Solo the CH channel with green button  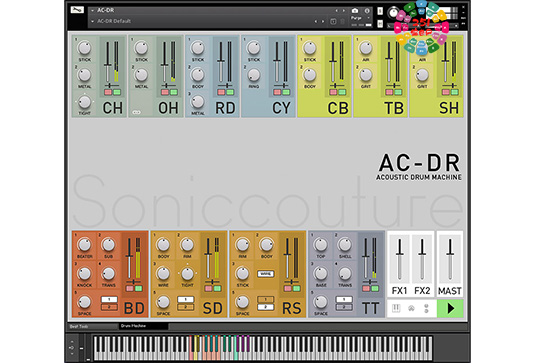117,92
